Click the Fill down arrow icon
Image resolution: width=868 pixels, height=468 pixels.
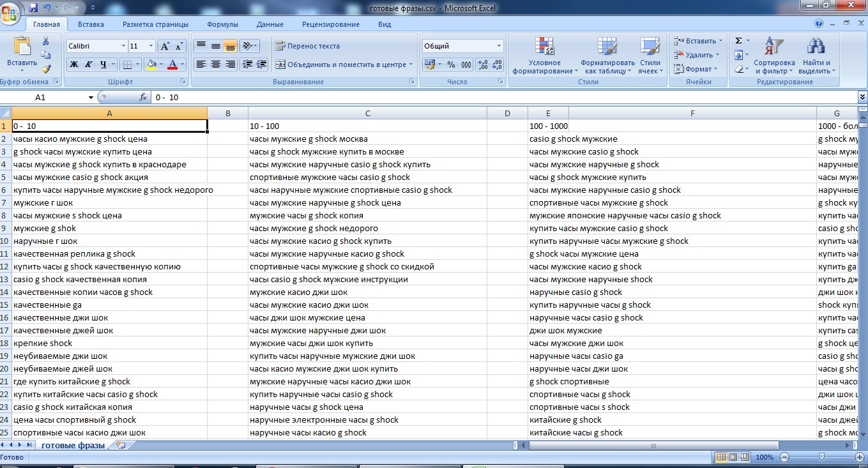[739, 55]
